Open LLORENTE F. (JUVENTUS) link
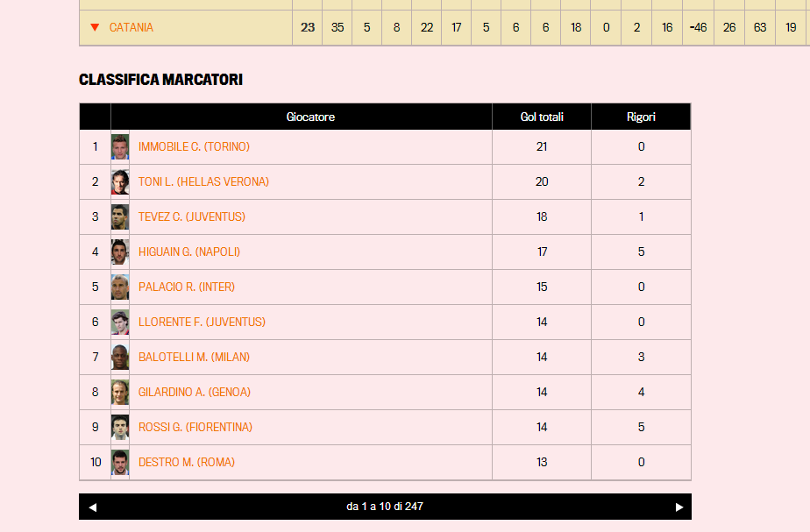Screen dimensions: 810x532 click(202, 323)
